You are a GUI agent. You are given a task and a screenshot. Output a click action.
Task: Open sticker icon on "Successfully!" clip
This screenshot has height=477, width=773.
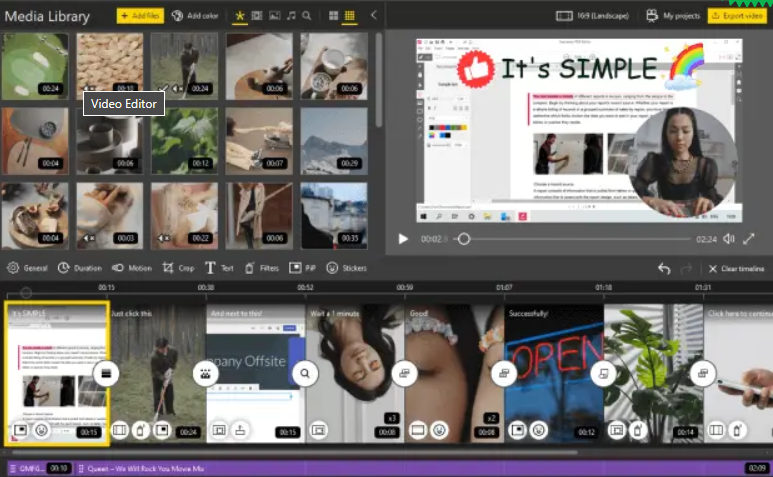[x=538, y=430]
